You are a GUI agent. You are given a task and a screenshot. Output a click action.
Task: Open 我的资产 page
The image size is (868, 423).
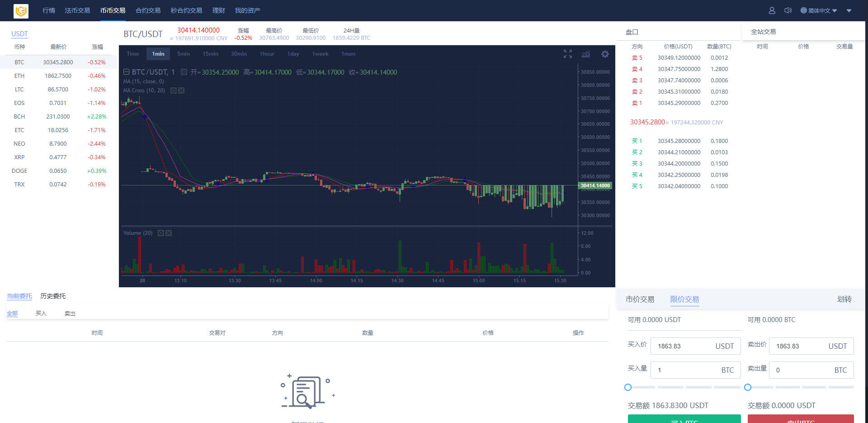coord(247,10)
